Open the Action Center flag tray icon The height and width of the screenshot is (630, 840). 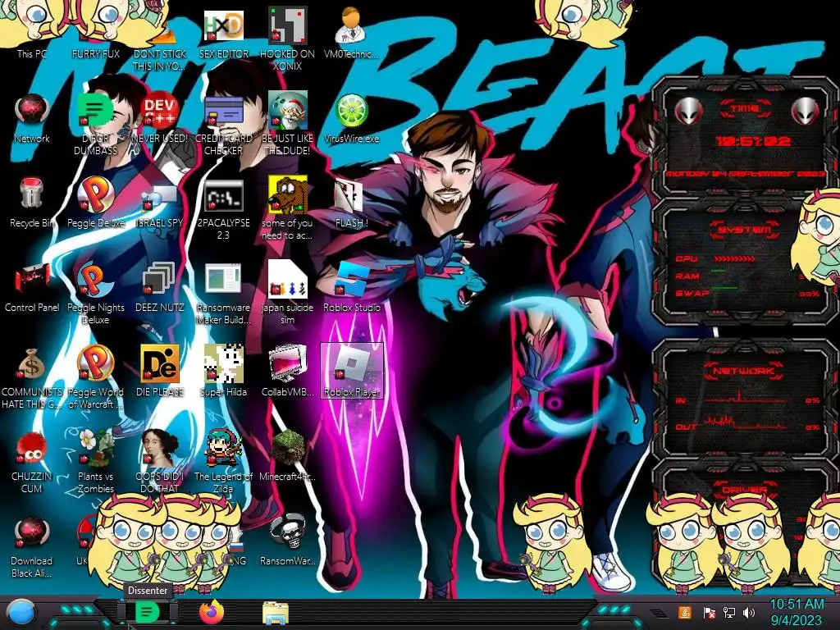[709, 612]
